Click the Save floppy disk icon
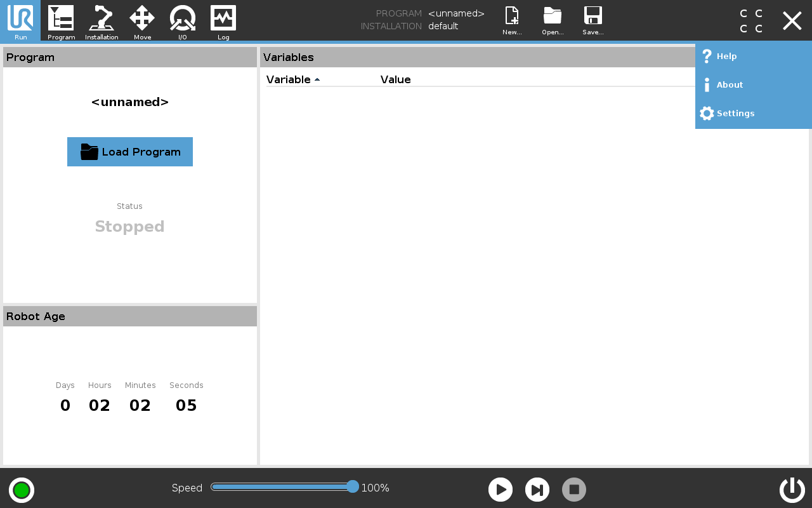Image resolution: width=812 pixels, height=508 pixels. (593, 20)
